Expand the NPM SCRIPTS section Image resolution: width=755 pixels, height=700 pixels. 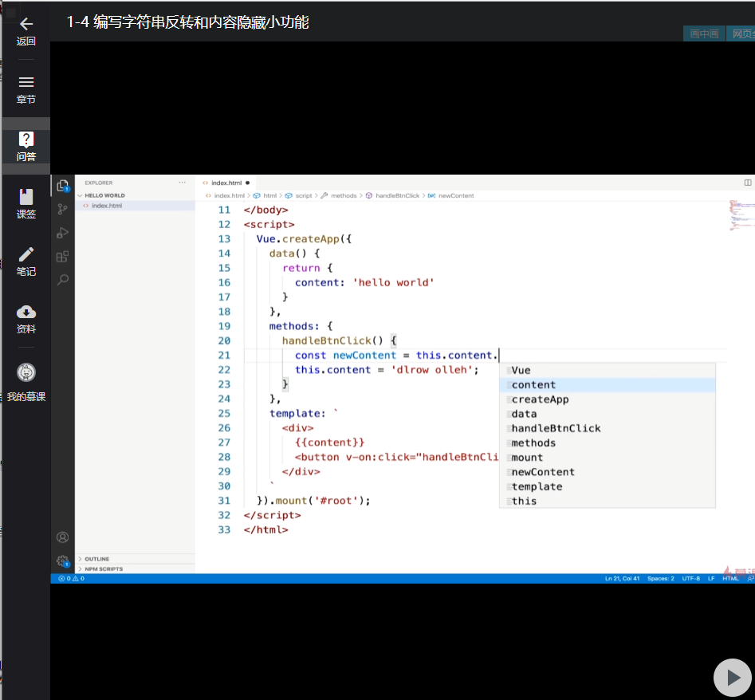[104, 569]
